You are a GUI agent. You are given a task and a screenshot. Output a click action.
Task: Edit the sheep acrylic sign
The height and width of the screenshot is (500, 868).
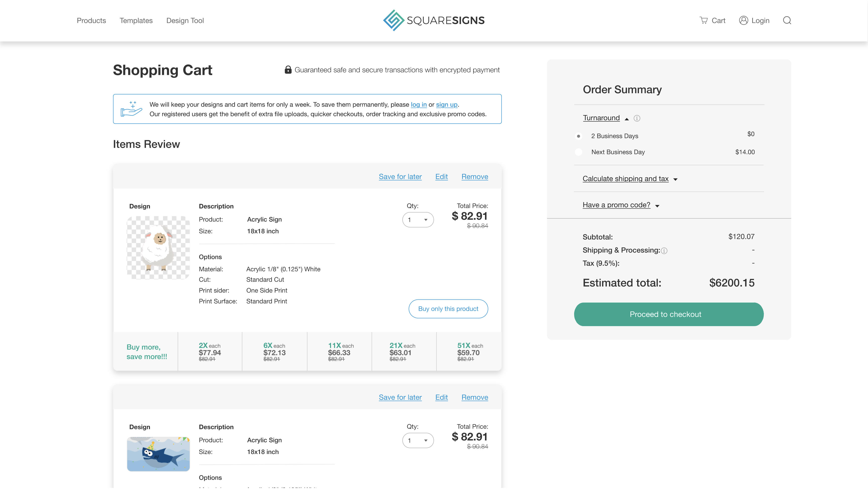tap(441, 177)
